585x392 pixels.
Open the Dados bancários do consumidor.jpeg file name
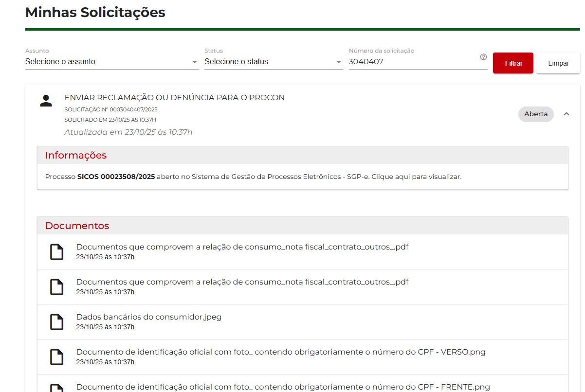tap(148, 317)
